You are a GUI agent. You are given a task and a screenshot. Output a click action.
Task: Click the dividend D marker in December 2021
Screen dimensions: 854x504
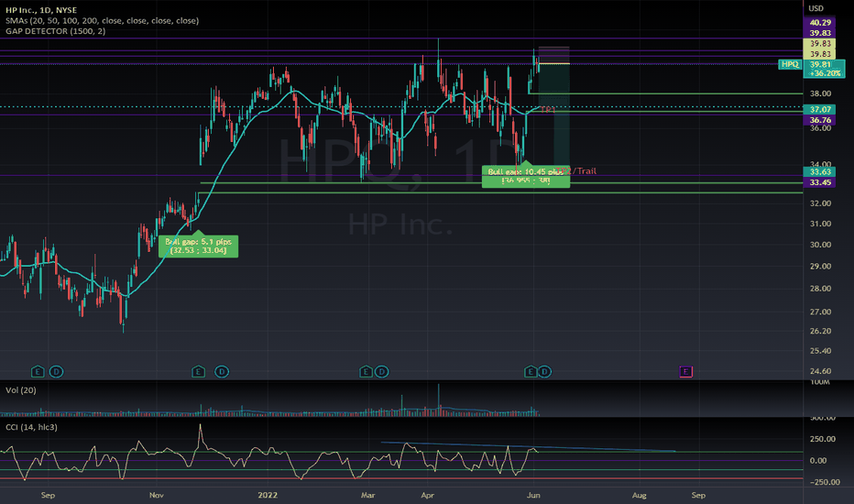pos(222,372)
